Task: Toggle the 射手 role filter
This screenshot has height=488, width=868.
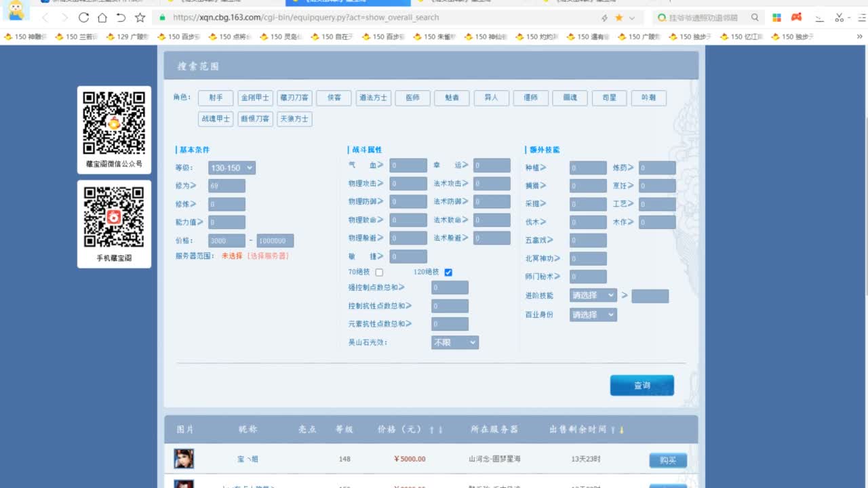Action: (216, 98)
